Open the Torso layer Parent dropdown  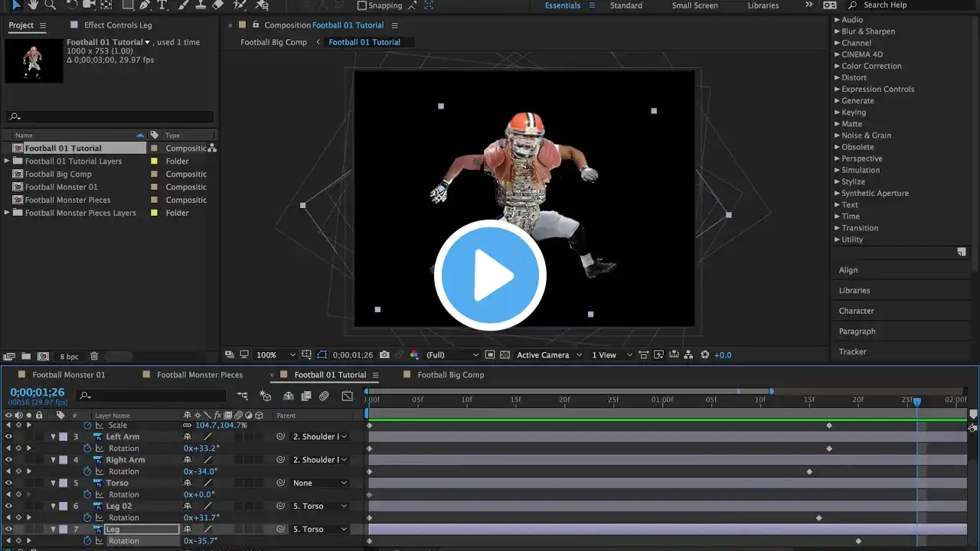[x=320, y=483]
